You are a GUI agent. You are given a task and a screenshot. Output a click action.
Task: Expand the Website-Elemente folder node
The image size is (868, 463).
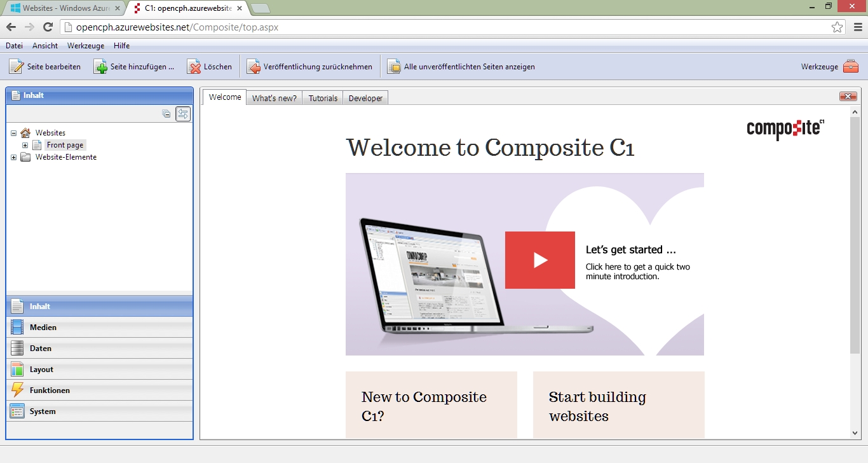[x=14, y=157]
